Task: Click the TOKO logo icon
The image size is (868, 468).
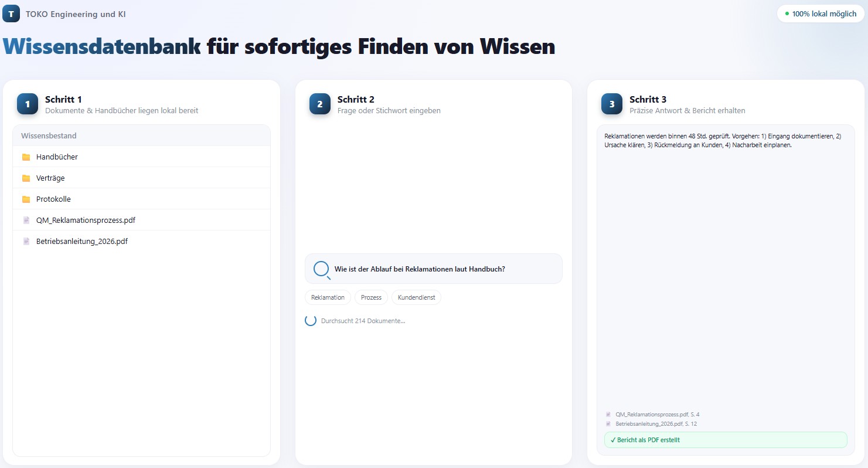Action: click(x=11, y=13)
